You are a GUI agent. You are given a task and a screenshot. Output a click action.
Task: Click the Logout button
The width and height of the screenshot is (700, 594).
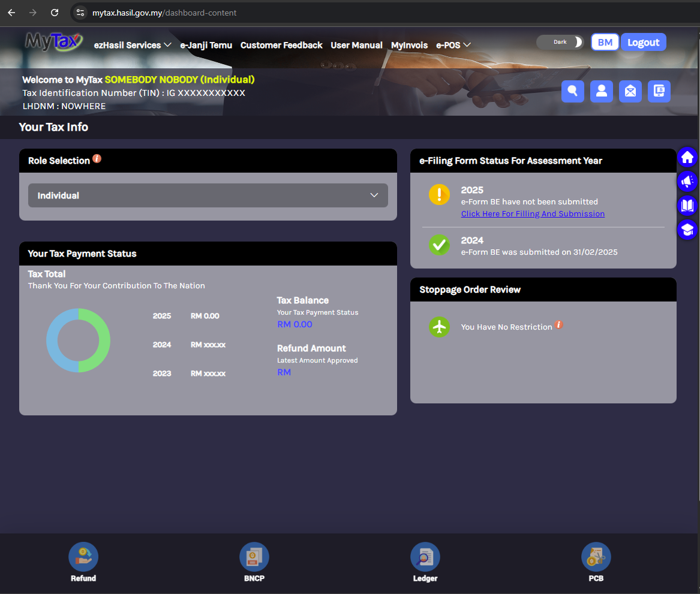643,43
